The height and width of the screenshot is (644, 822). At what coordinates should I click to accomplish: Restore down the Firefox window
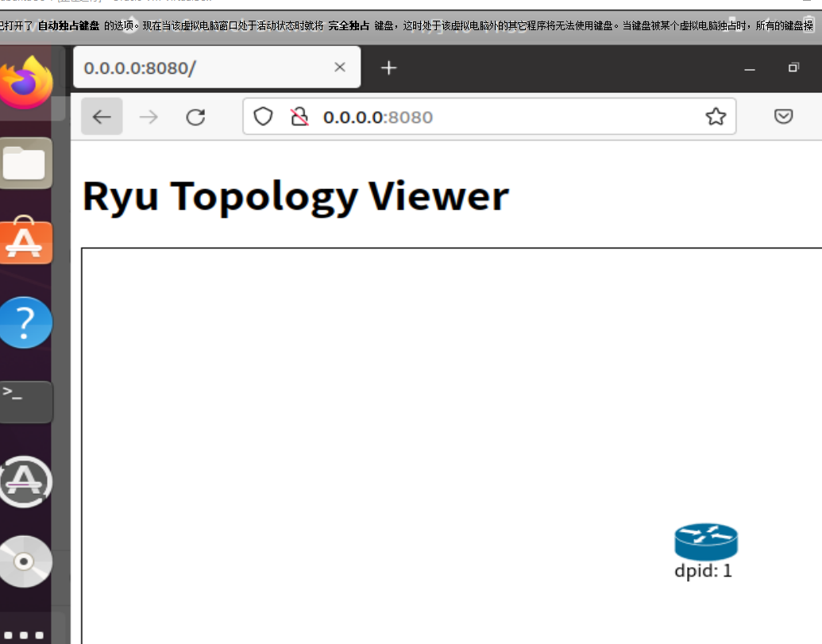(793, 67)
